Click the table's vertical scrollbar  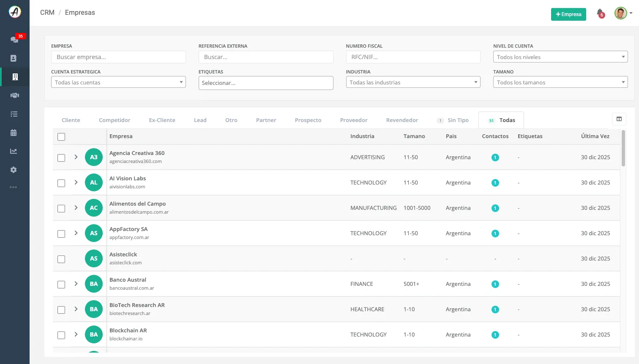(623, 148)
